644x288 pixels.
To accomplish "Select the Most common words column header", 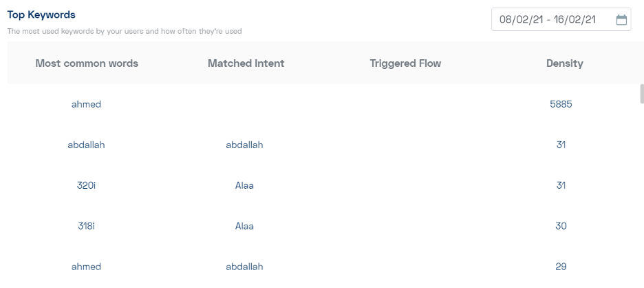I will pos(87,63).
